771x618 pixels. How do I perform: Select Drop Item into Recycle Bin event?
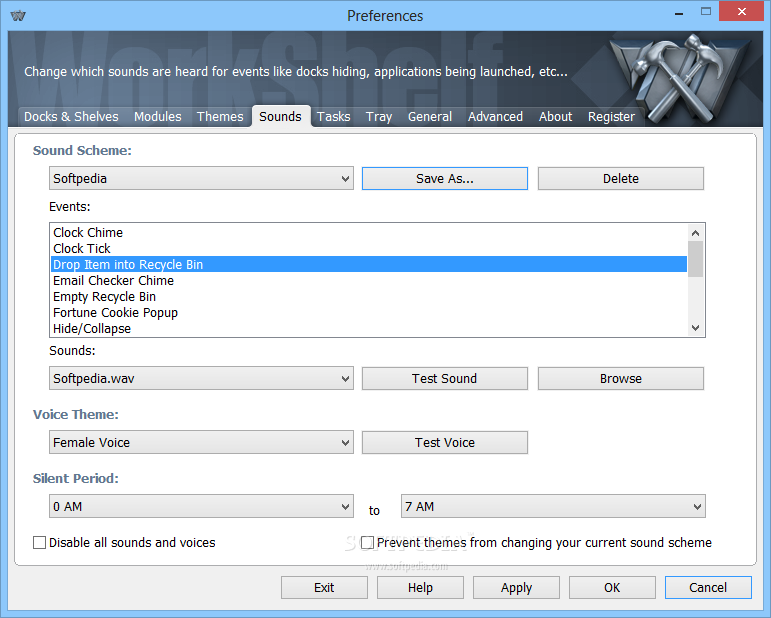pos(369,265)
